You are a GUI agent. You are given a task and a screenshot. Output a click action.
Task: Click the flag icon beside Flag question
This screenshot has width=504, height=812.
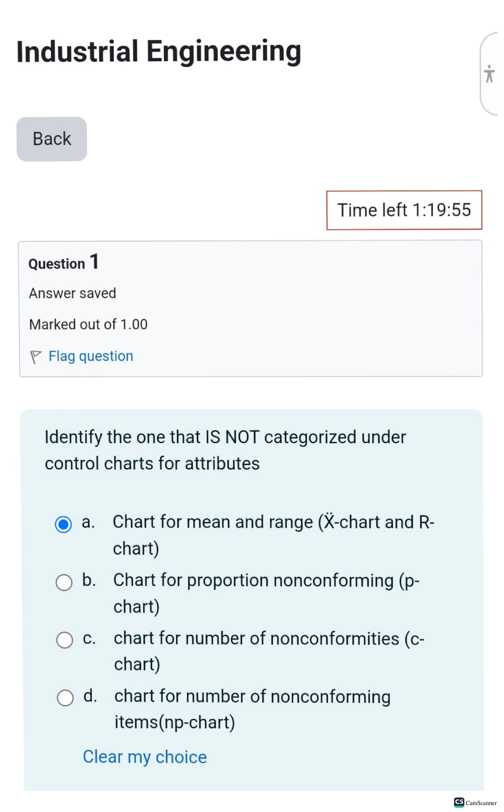(x=35, y=357)
